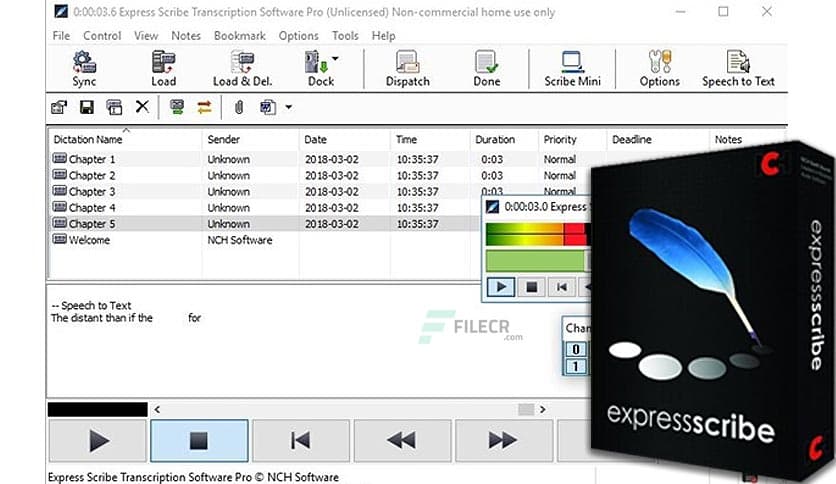Click the green download dictation icon

coord(177,107)
